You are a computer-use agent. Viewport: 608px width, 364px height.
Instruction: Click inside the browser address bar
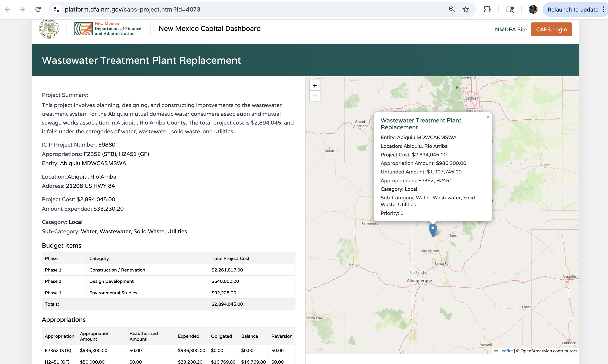click(x=172, y=9)
